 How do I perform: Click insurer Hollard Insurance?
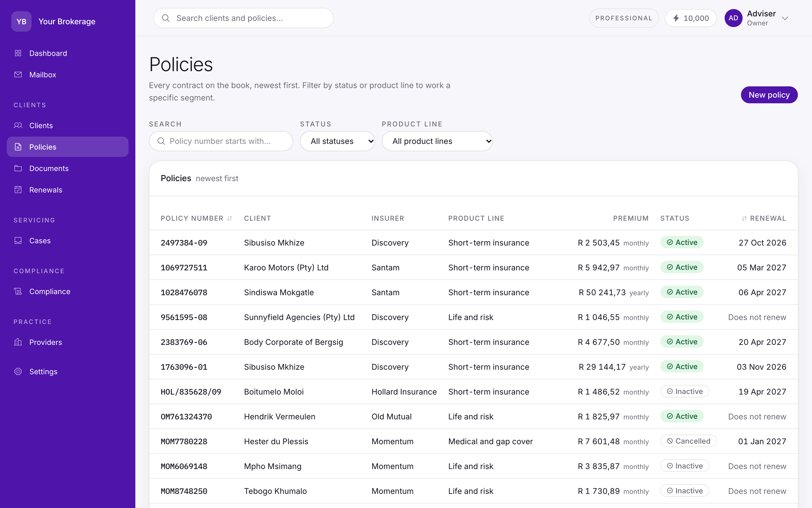coord(404,392)
